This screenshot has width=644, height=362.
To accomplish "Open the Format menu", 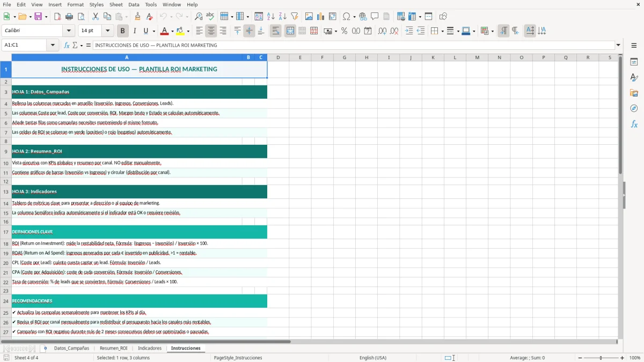I will (x=75, y=4).
